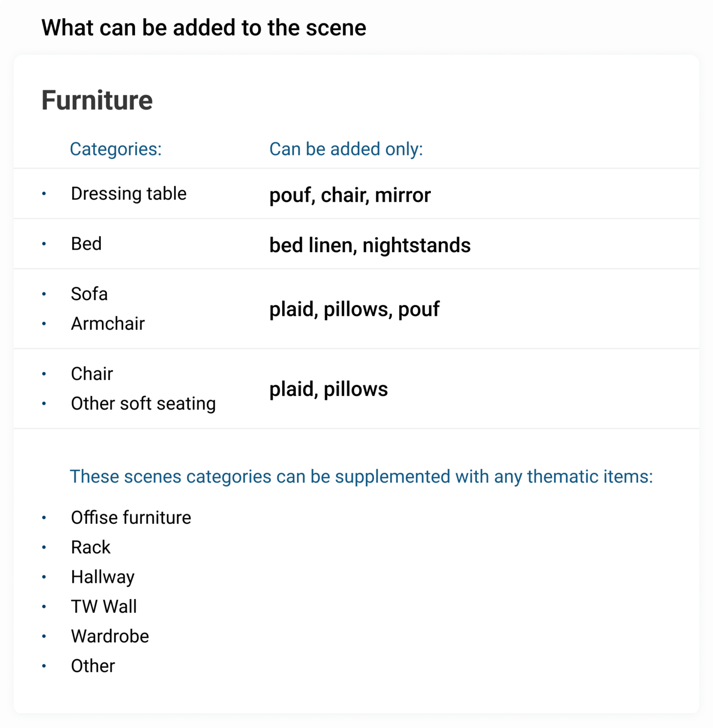Image resolution: width=713 pixels, height=728 pixels.
Task: Select the Bed category item
Action: [x=87, y=244]
